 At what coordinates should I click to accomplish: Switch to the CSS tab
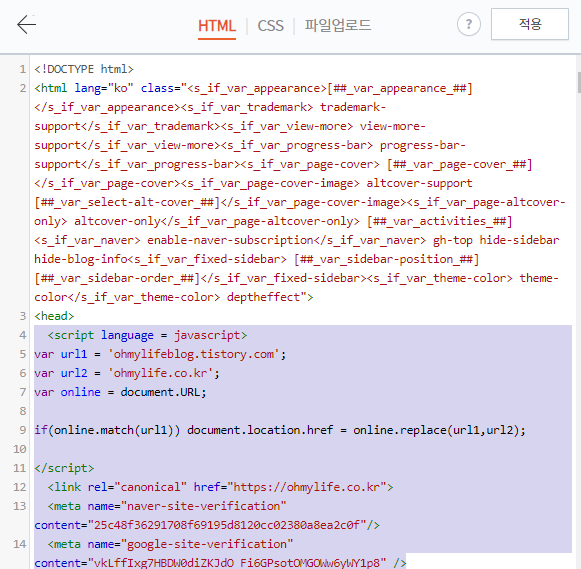(270, 26)
